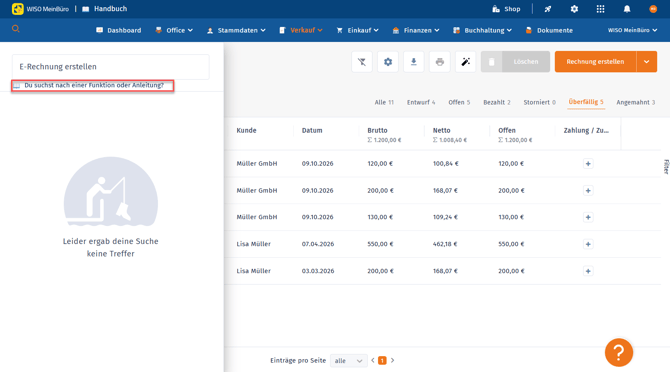This screenshot has width=670, height=372.
Task: Click the 109,24 € net amount cell
Action: tap(445, 217)
